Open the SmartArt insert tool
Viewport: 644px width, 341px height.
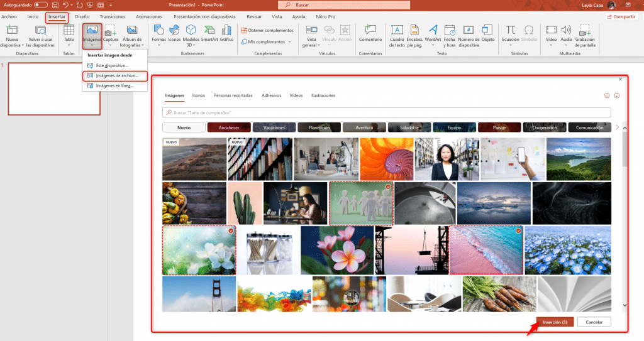point(209,33)
